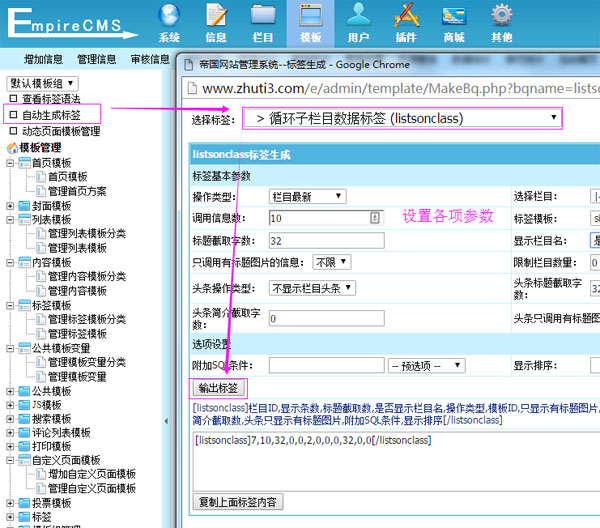Click the 封面模板 folder icon
Viewport: 600px width, 528px height.
[x=24, y=206]
